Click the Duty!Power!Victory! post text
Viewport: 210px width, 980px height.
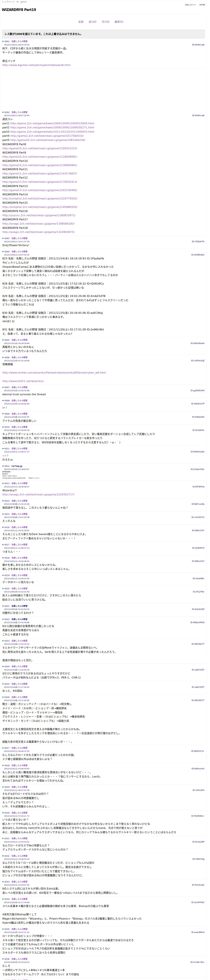tap(16, 245)
